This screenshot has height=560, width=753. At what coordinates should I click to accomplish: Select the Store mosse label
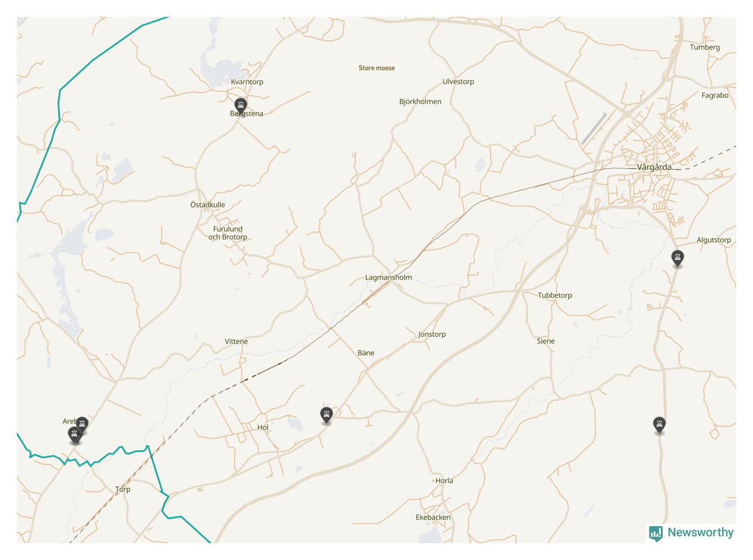click(376, 68)
